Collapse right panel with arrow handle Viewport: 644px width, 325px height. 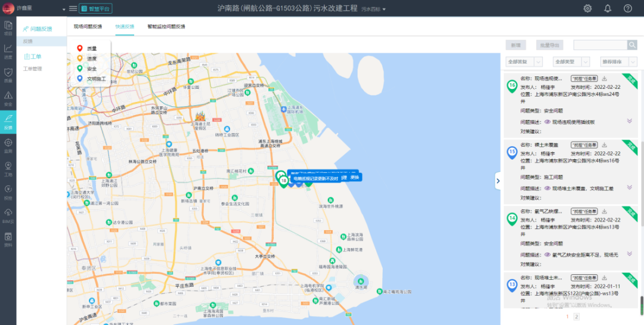click(498, 181)
